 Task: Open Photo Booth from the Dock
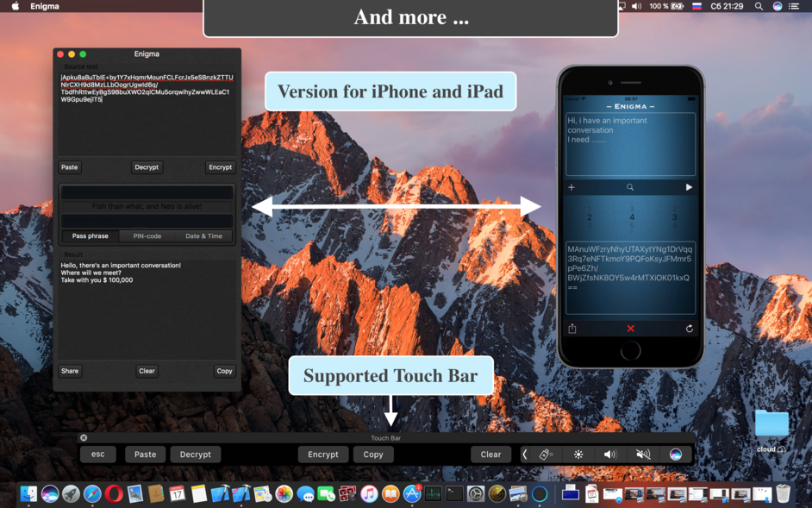[x=347, y=494]
